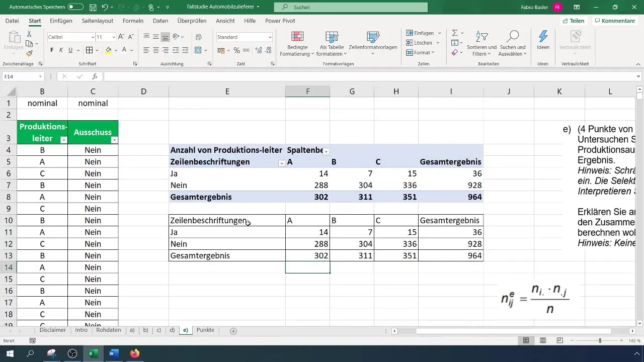This screenshot has width=644, height=362.
Task: Select column F header
Action: (x=307, y=91)
